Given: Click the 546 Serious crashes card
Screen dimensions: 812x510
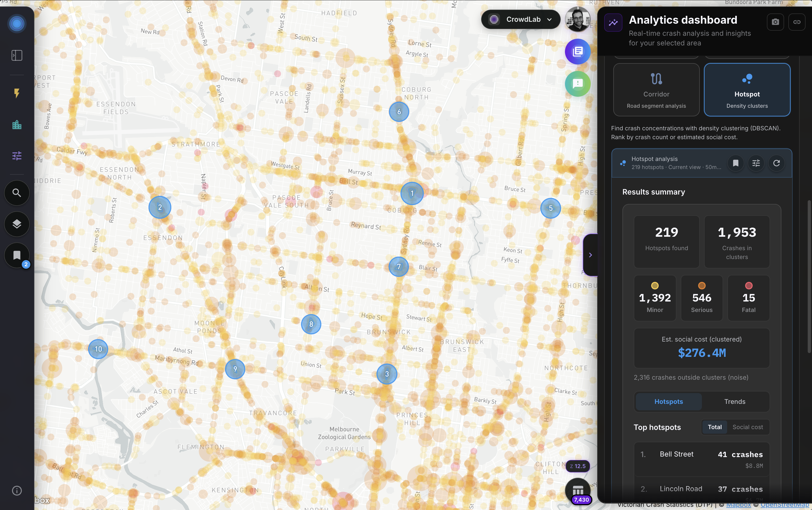Looking at the screenshot, I should click(701, 298).
